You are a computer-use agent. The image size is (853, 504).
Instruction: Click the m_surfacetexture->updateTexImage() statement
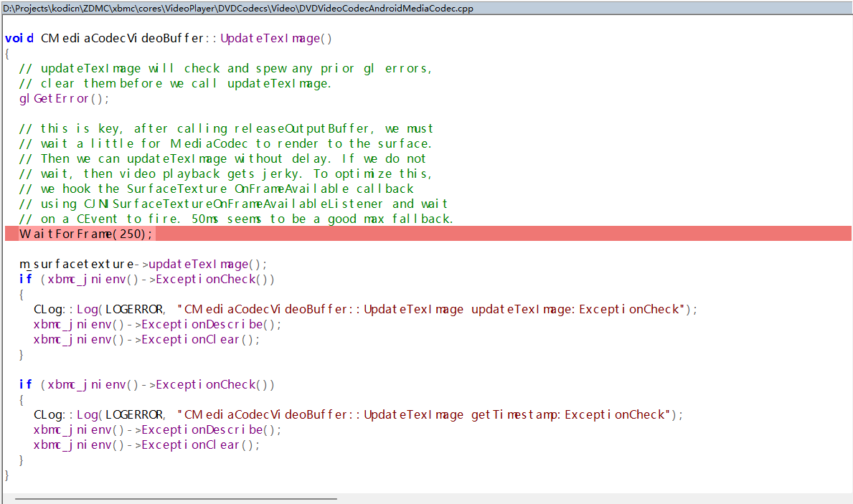point(143,264)
